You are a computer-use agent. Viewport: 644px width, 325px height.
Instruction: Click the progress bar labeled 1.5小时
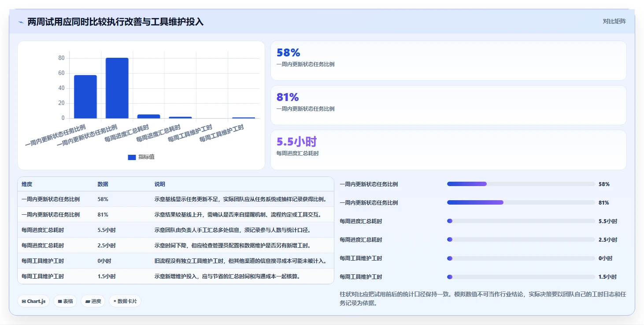tap(521, 276)
